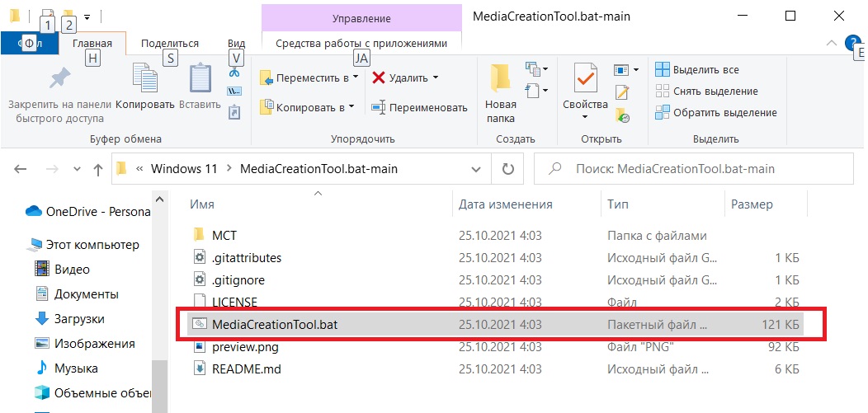Switch to the Share ribbon tab
This screenshot has width=868, height=413.
[169, 44]
